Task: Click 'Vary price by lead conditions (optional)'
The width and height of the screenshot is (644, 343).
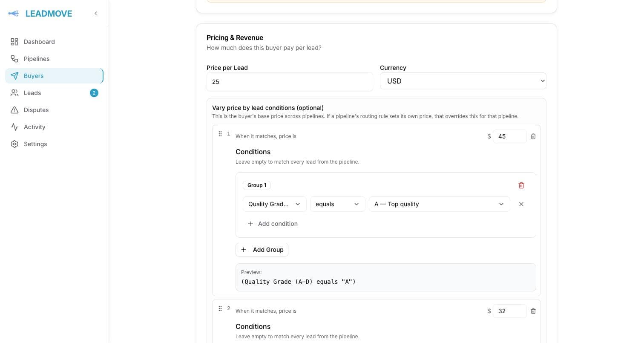Action: point(268,108)
